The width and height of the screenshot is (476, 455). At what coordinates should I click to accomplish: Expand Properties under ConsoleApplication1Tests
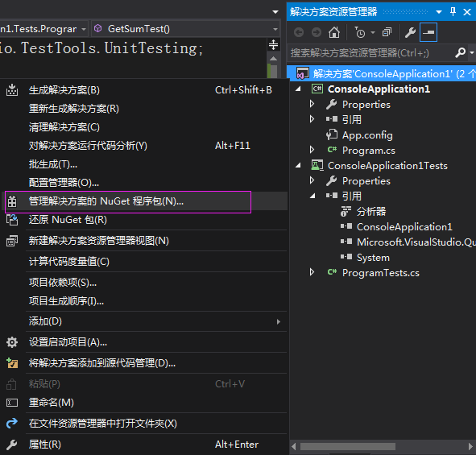[x=312, y=180]
